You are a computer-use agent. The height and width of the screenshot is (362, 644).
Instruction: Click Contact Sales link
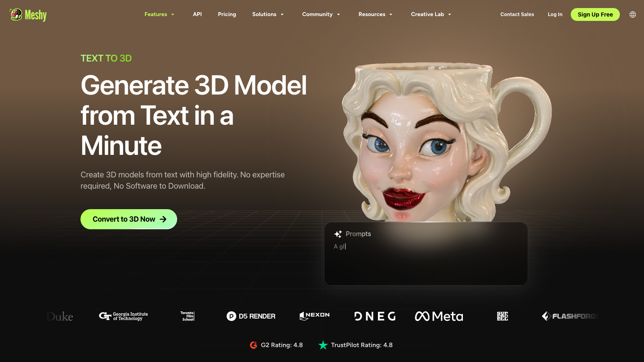tap(517, 14)
